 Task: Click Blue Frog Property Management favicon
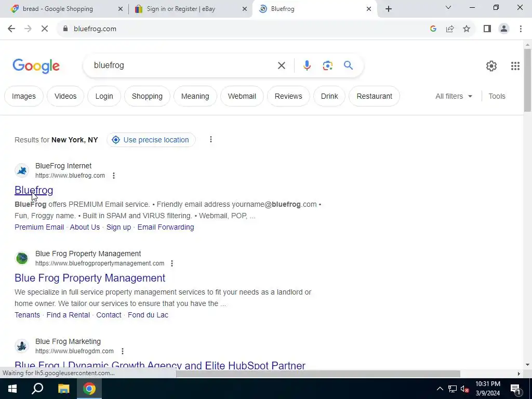tap(22, 258)
